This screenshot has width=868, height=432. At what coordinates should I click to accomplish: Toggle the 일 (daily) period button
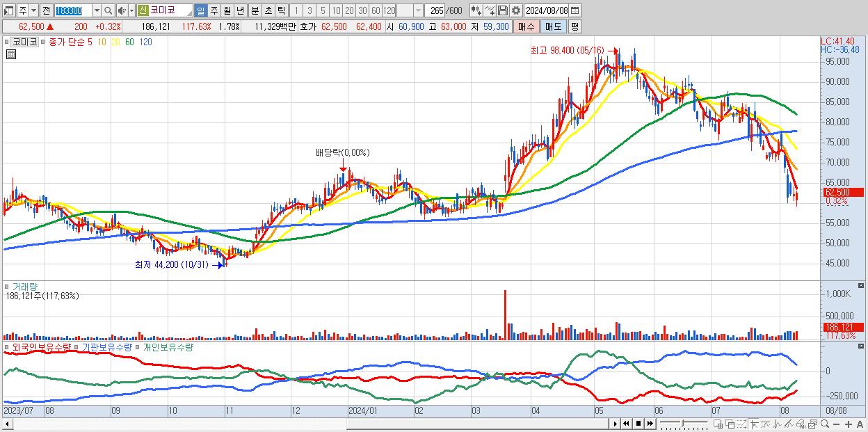point(200,10)
